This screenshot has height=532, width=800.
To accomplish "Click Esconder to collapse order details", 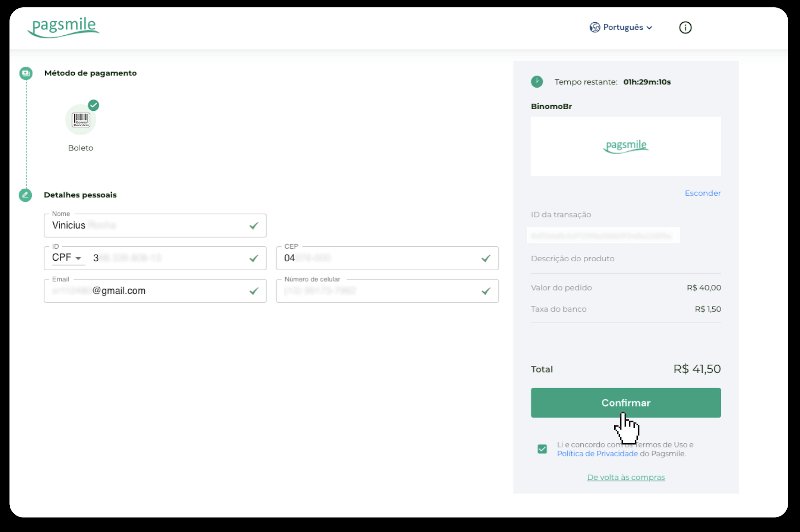I will pos(702,193).
